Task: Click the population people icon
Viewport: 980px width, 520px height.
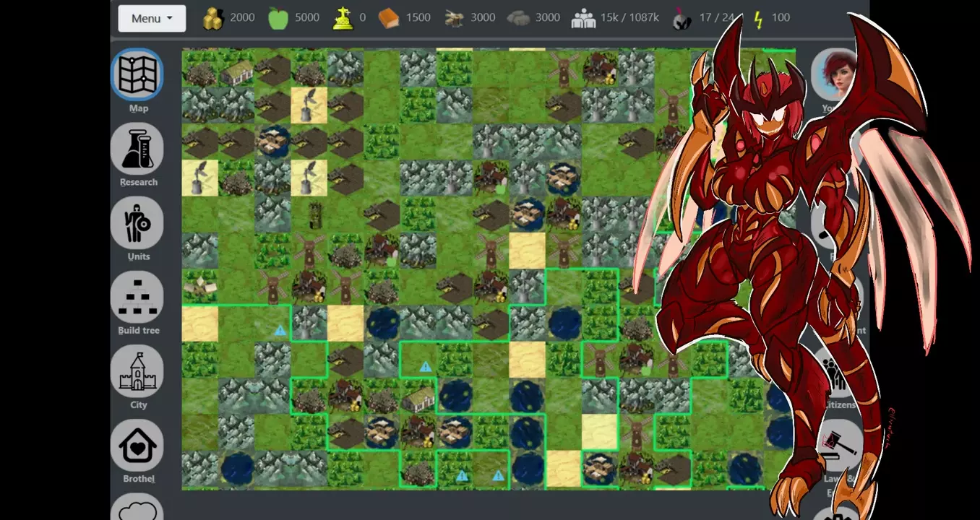Action: pos(583,18)
